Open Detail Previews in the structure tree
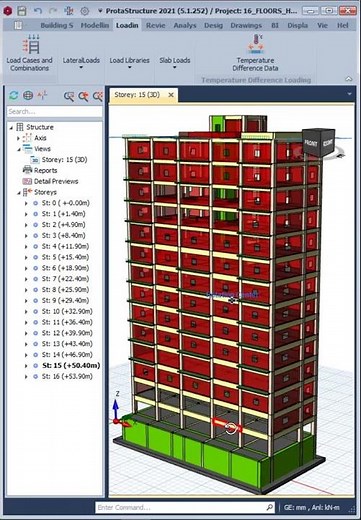361x520 pixels. point(56,181)
